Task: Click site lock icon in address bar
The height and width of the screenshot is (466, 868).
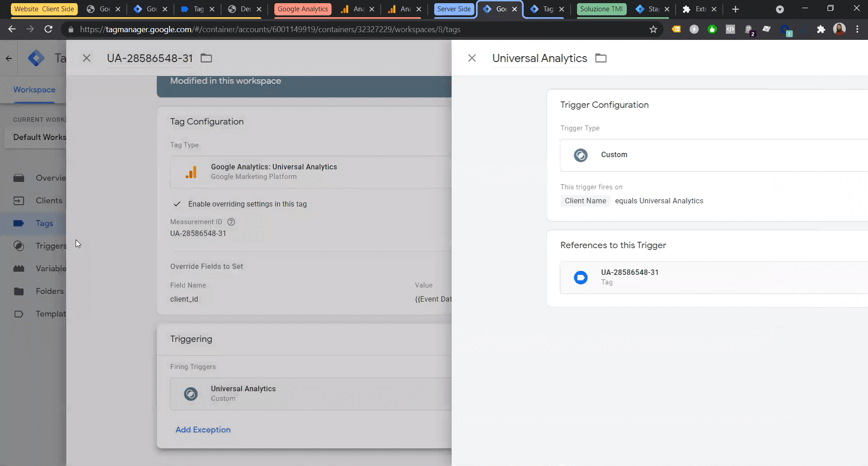Action: tap(70, 29)
